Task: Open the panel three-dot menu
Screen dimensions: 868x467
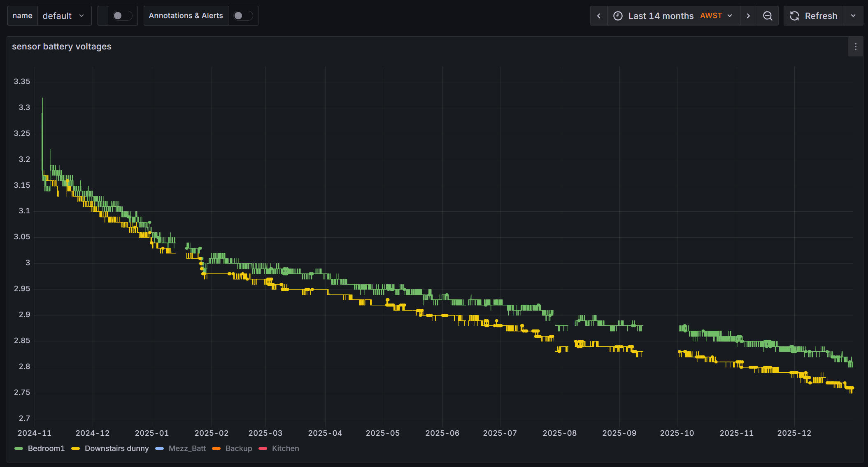Action: pyautogui.click(x=855, y=47)
